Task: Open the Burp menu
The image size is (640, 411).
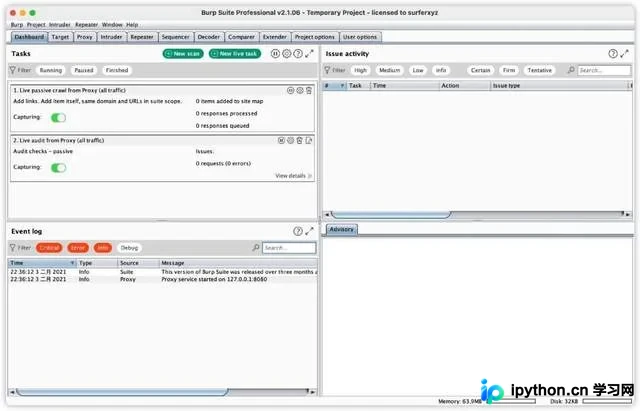Action: (17, 24)
